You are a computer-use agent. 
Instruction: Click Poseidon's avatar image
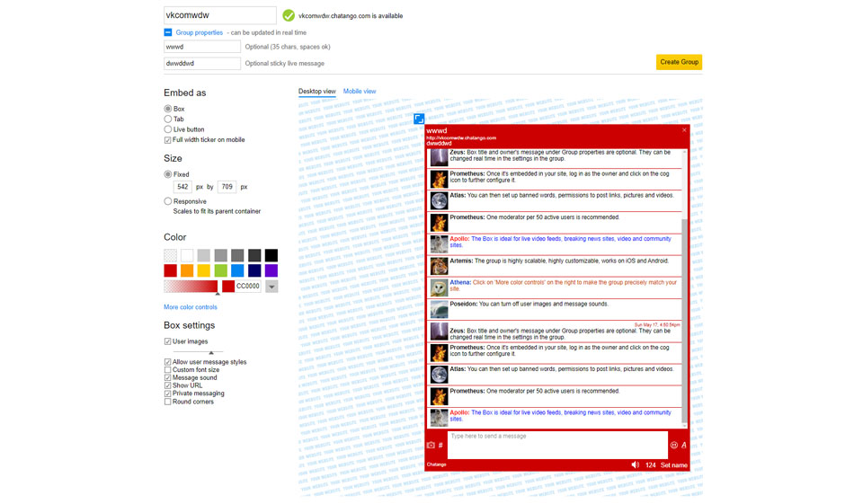coord(439,309)
